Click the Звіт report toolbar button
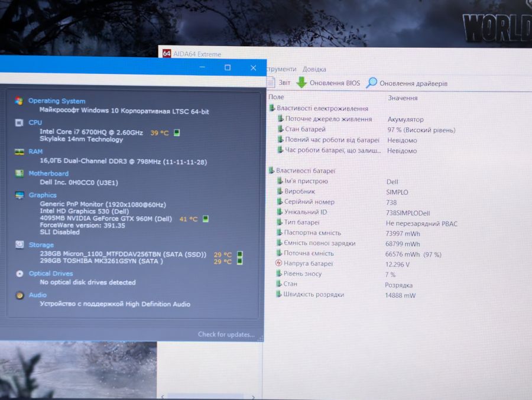The height and width of the screenshot is (400, 532). (x=280, y=83)
